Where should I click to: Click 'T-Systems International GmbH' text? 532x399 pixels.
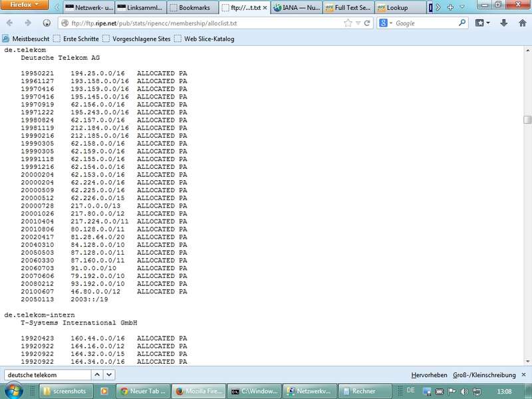[79, 323]
